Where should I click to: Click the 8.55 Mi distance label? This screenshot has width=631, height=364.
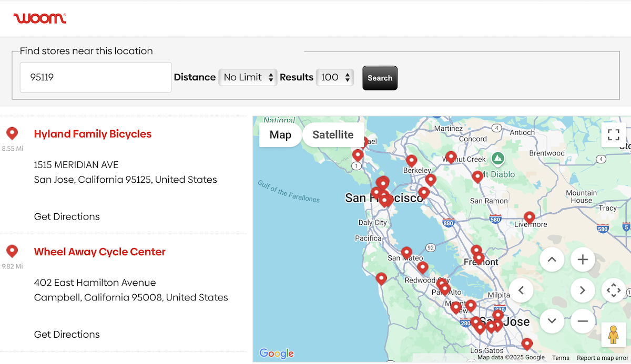click(13, 149)
